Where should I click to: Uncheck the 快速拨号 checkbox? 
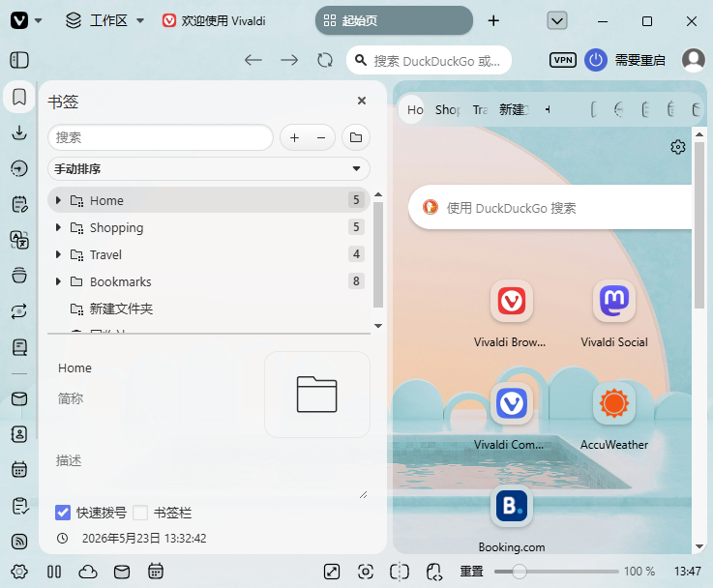point(63,513)
